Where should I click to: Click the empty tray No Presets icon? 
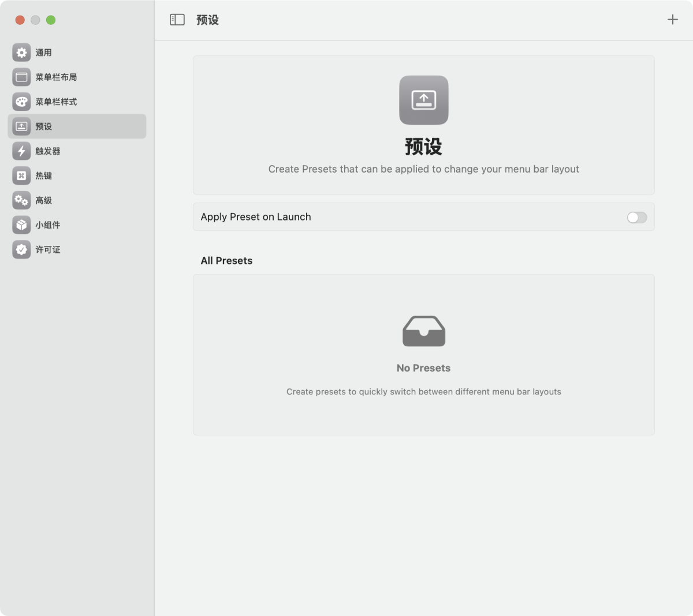(423, 331)
